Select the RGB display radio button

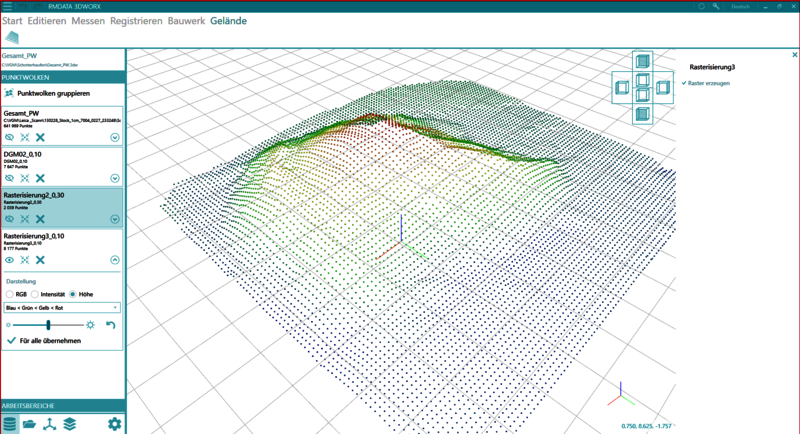[10, 294]
